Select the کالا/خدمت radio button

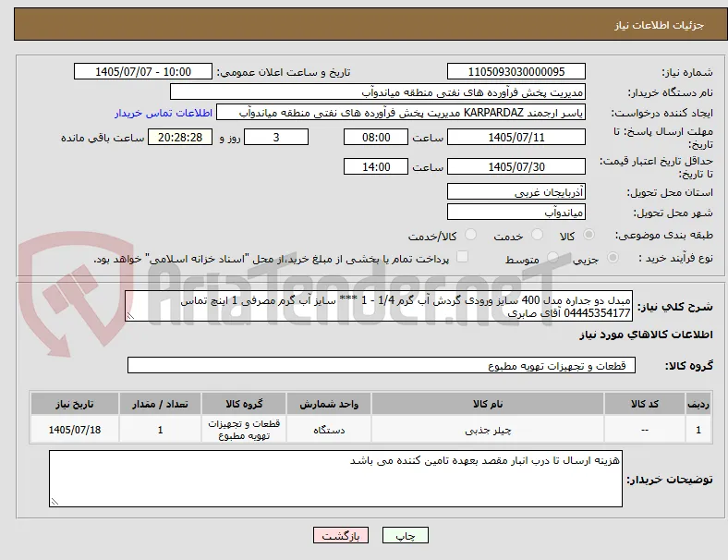point(471,235)
